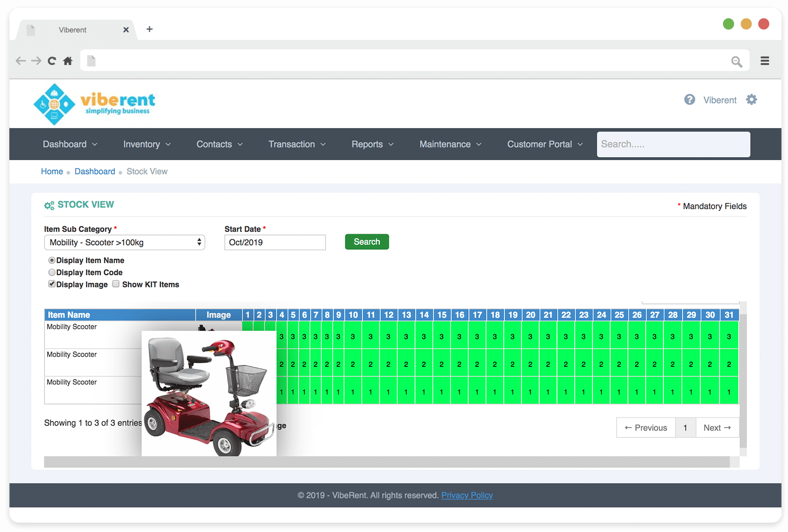Image resolution: width=788 pixels, height=532 pixels.
Task: Click the browser reload icon
Action: click(x=52, y=61)
